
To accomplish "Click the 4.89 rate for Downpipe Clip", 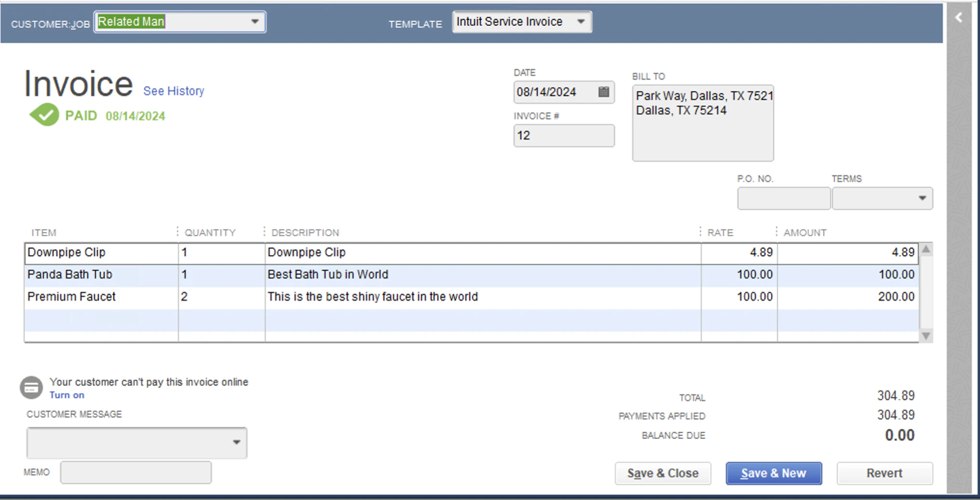I will (x=739, y=252).
